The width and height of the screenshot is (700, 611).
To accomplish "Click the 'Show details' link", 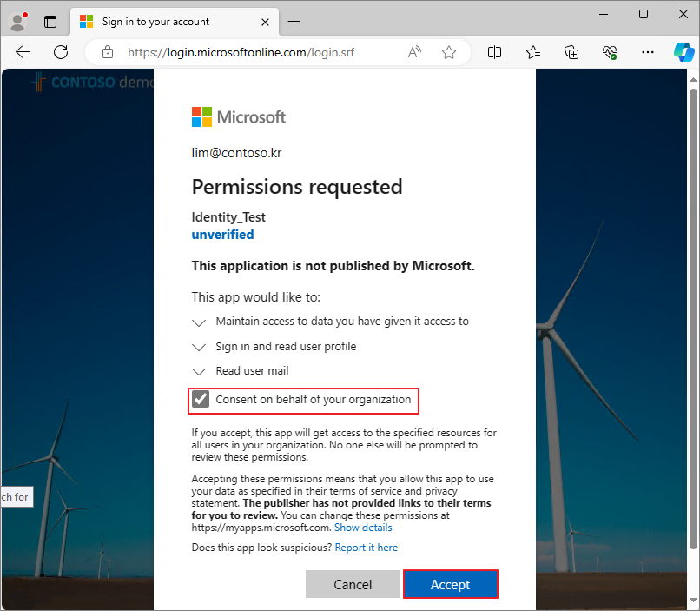I will point(363,528).
